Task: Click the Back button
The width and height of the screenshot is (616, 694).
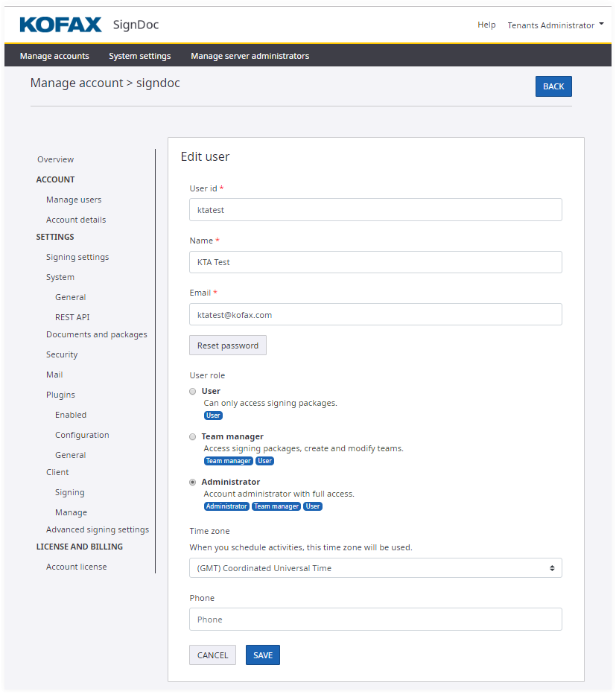Action: point(553,86)
